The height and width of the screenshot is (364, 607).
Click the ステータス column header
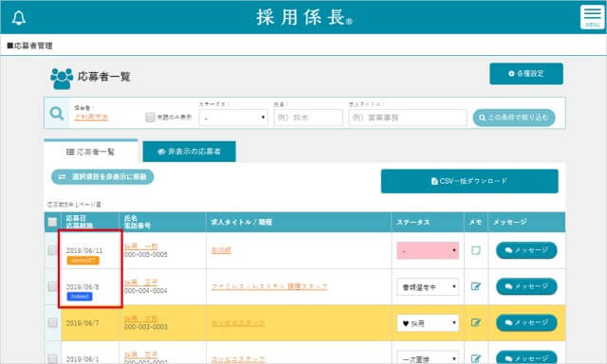[414, 223]
